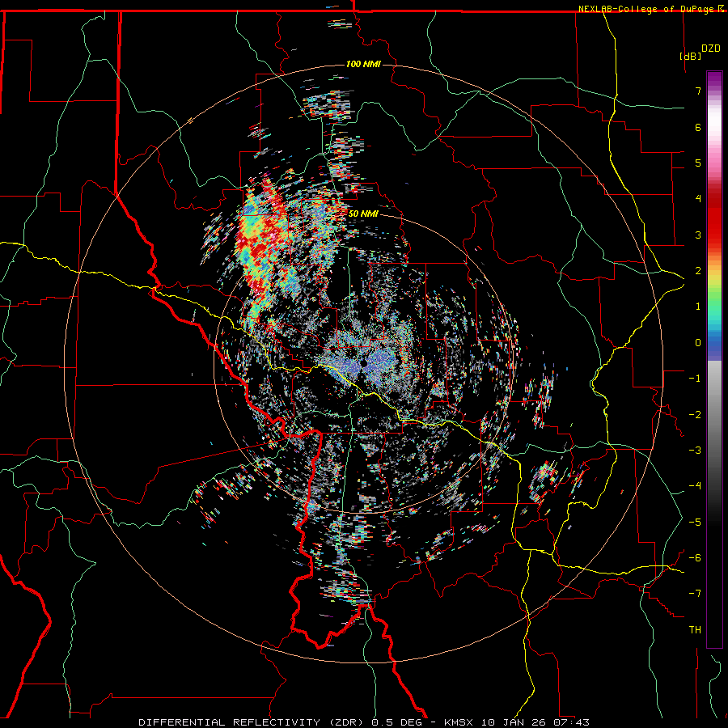The height and width of the screenshot is (728, 728).
Task: Click the 4 value on the color scale
Action: tap(698, 199)
